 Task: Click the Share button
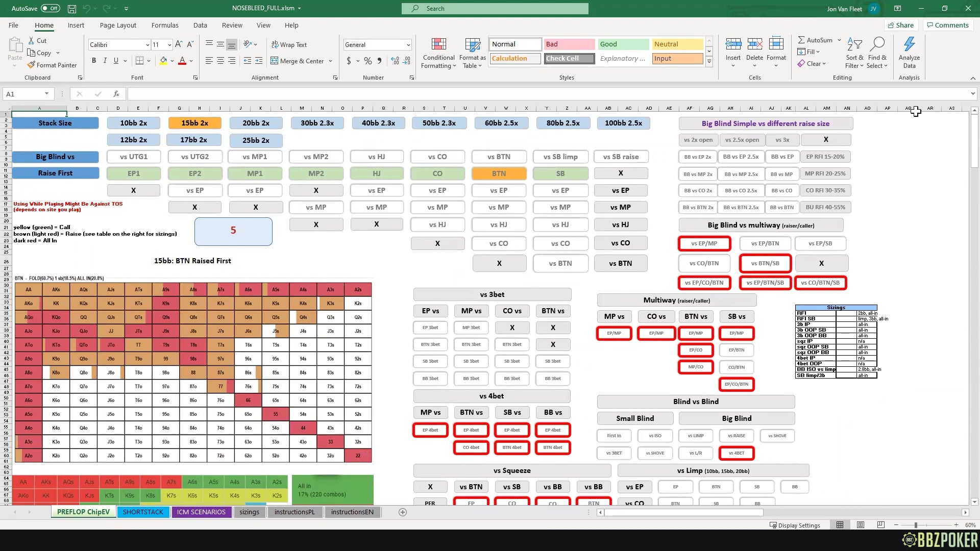coord(901,25)
